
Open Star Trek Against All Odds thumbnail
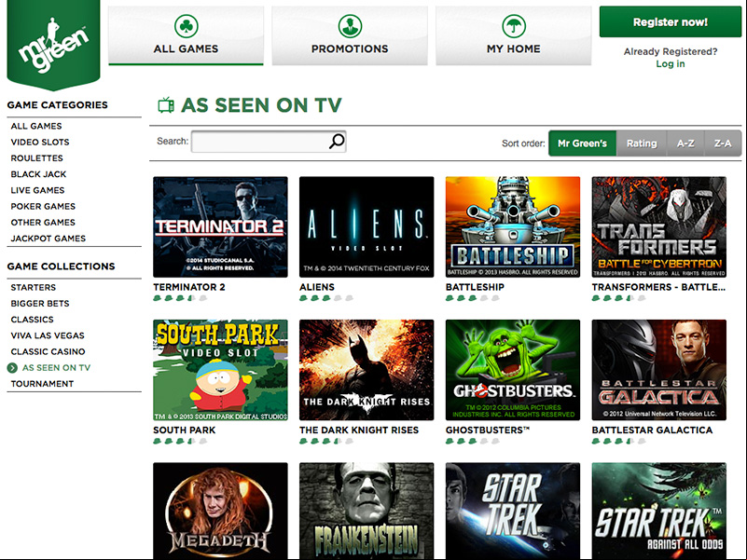[x=658, y=511]
